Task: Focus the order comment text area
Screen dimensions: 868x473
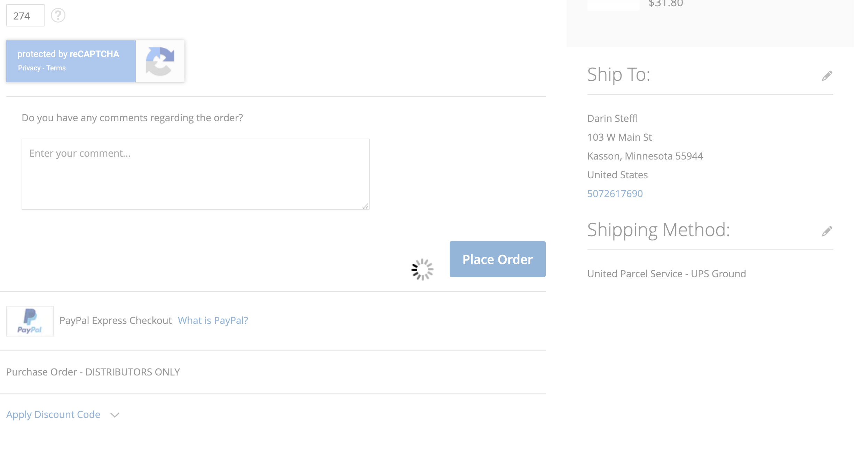Action: tap(195, 174)
